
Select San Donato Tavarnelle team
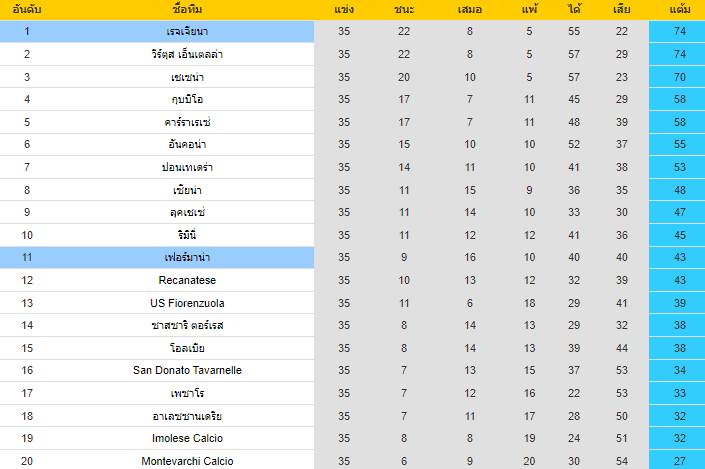click(x=187, y=370)
